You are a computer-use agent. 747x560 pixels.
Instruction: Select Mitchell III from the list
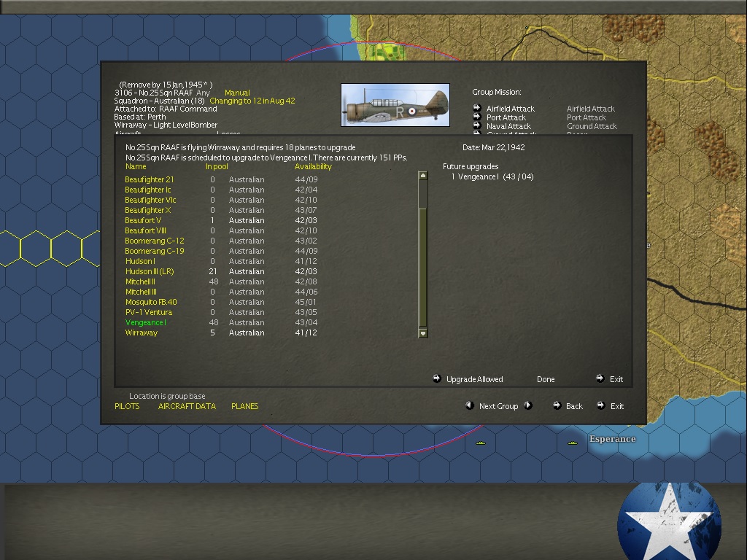[x=141, y=292]
